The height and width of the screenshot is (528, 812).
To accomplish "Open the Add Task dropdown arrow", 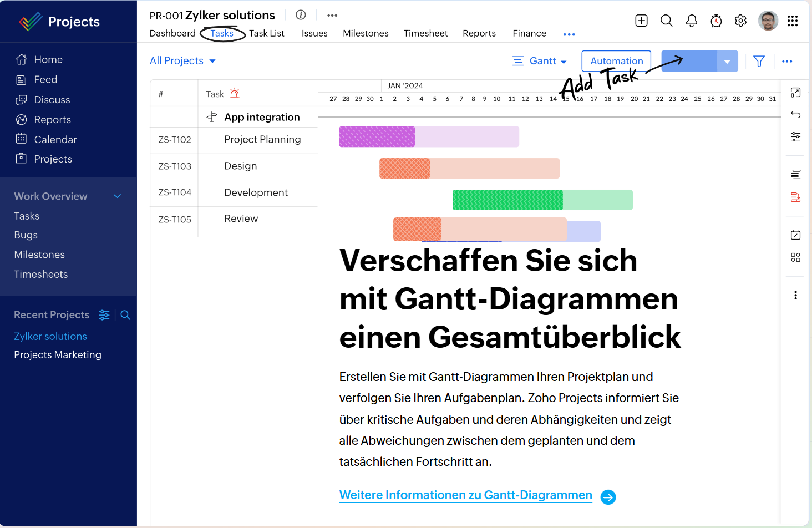I will point(727,61).
